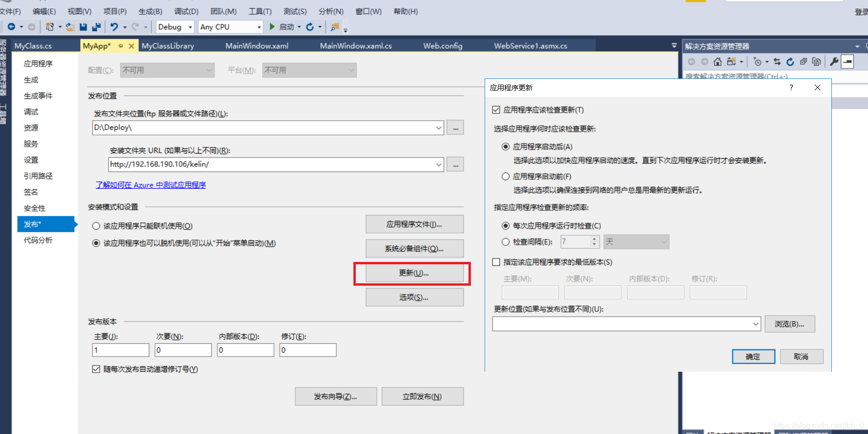Select 该应用程序也可以脱机使用 radio option

[96, 243]
